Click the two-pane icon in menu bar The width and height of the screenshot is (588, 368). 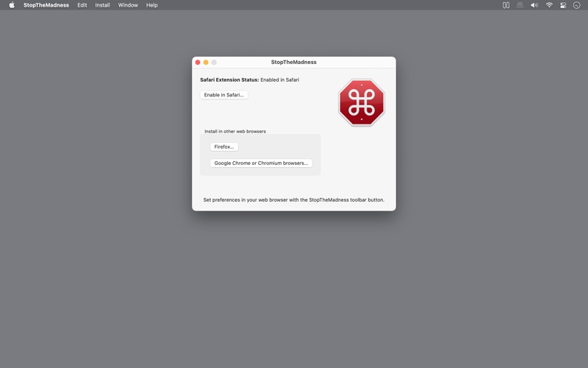click(x=506, y=5)
